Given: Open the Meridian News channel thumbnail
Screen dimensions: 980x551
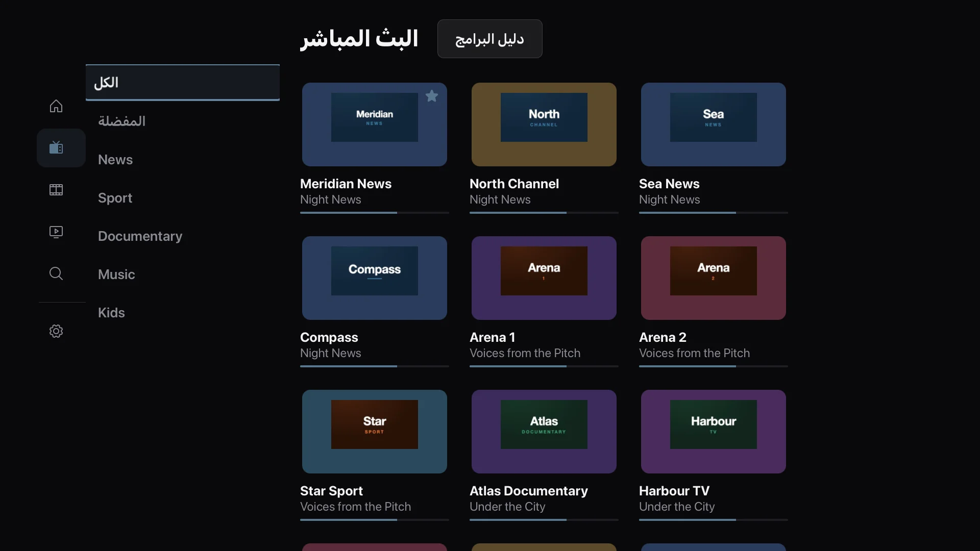Looking at the screenshot, I should pos(375,124).
